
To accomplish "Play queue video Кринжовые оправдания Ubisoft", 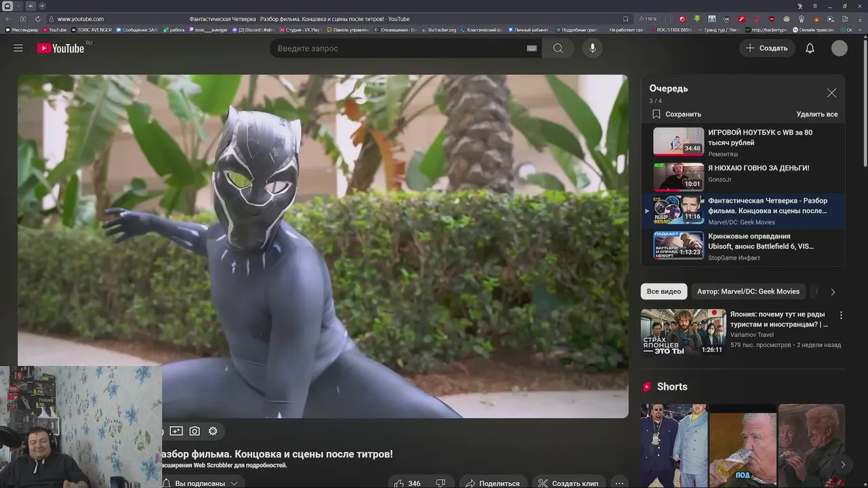I will point(743,246).
